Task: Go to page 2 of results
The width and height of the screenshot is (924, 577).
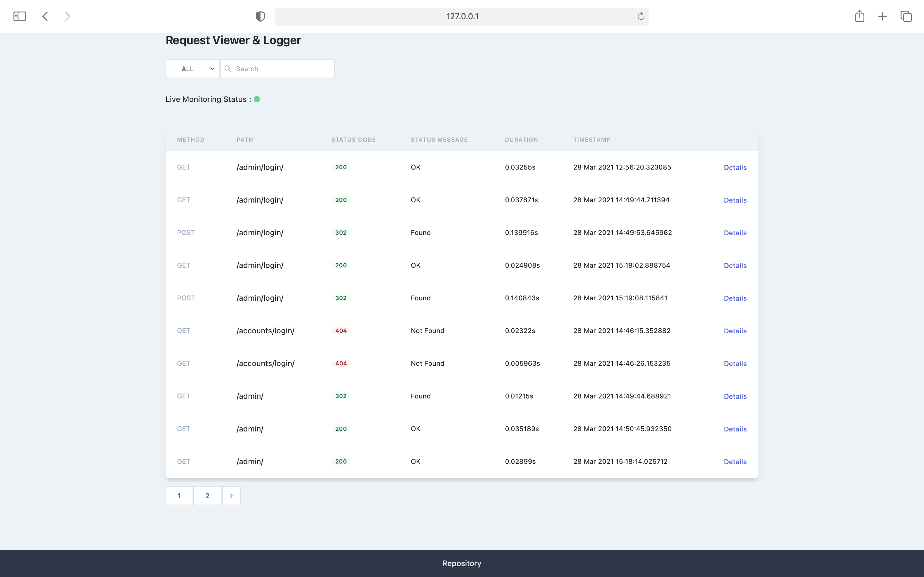Action: click(x=207, y=495)
